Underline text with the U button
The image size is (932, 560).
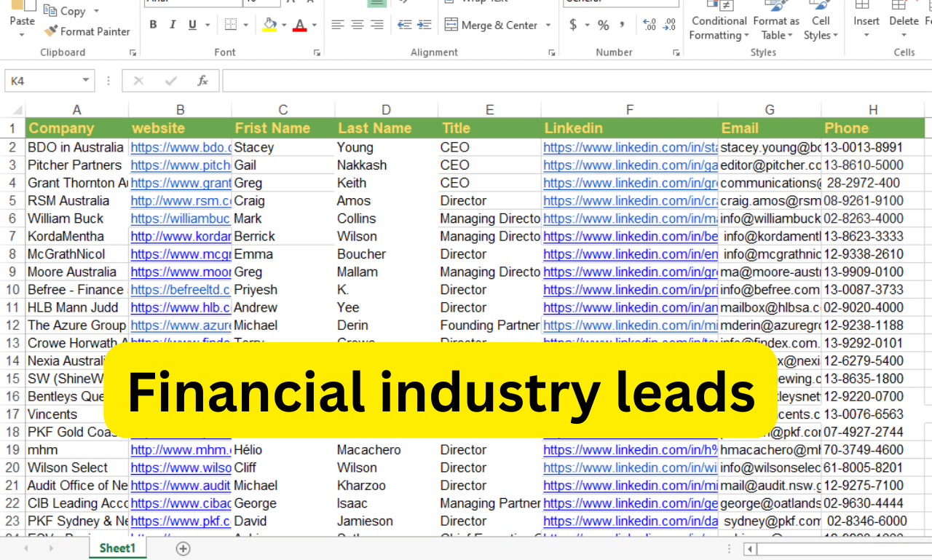point(192,25)
